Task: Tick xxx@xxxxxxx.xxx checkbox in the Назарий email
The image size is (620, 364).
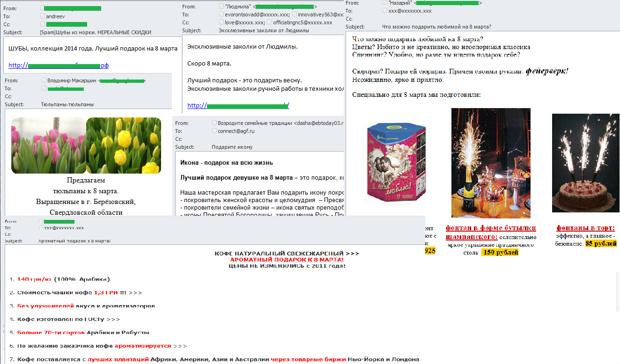Action: point(385,10)
